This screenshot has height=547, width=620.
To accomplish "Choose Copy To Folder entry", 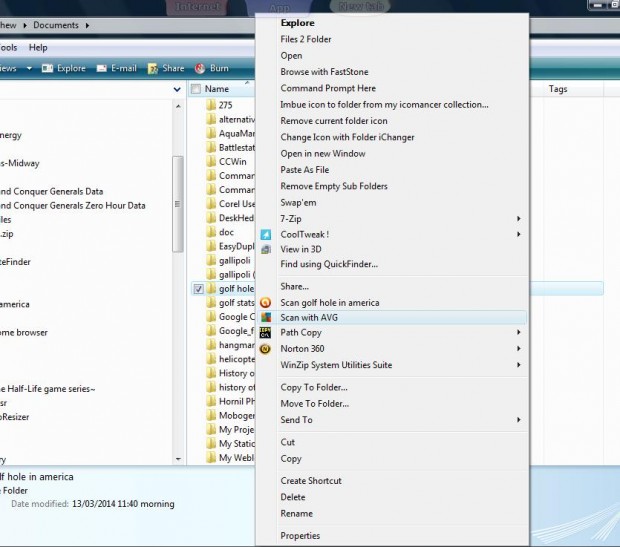I will point(314,388).
